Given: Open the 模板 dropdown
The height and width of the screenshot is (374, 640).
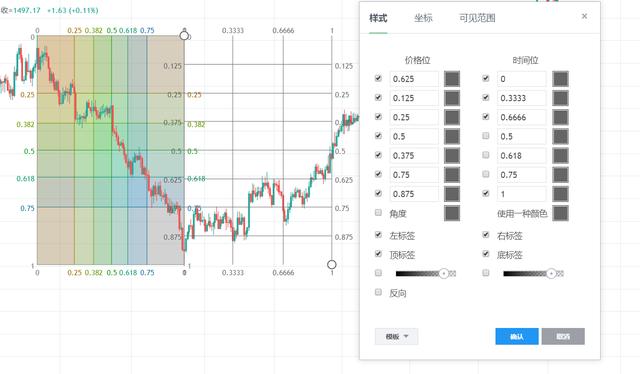Looking at the screenshot, I should click(396, 336).
